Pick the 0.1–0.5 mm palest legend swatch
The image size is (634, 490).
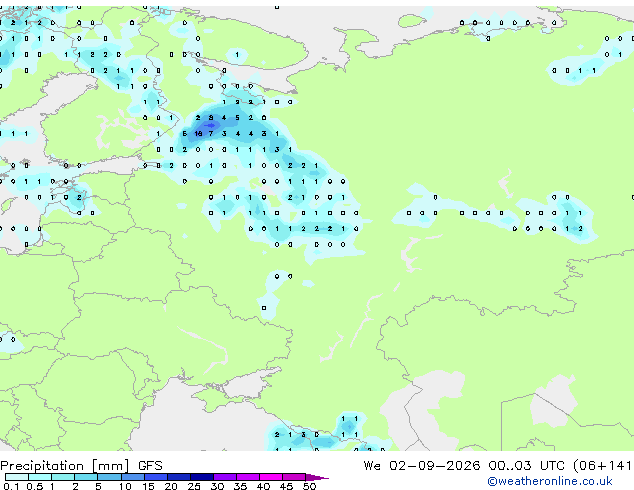pyautogui.click(x=17, y=477)
